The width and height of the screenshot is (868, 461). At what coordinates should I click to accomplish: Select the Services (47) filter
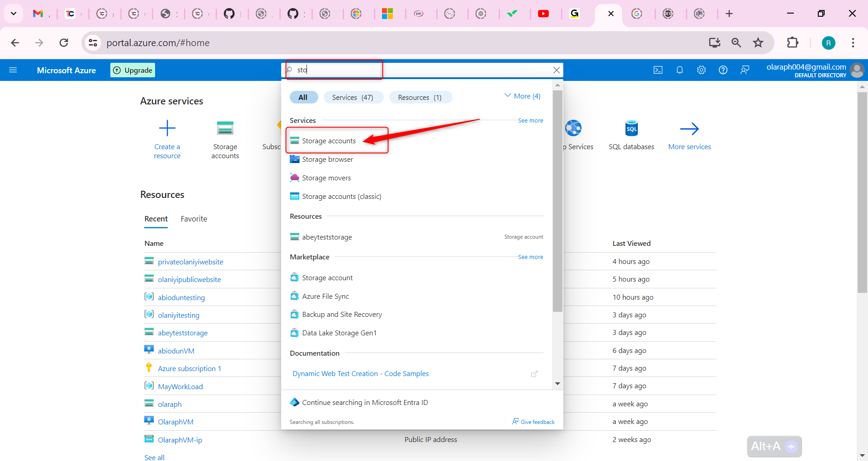click(353, 97)
